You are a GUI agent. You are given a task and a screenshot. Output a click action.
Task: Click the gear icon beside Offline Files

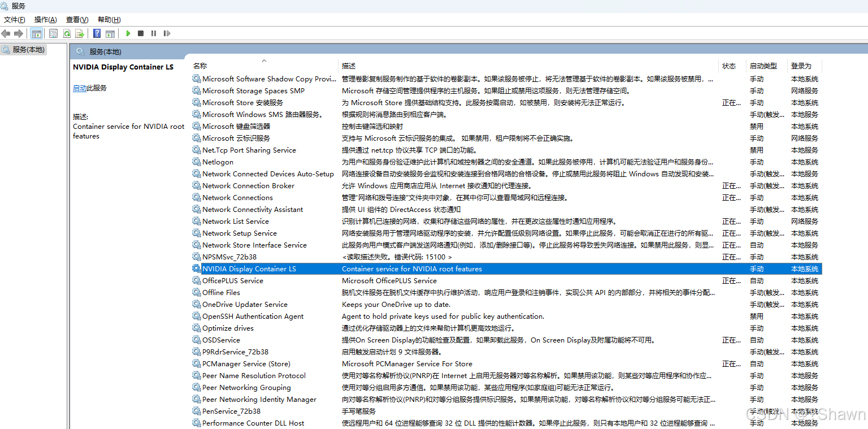pos(197,292)
